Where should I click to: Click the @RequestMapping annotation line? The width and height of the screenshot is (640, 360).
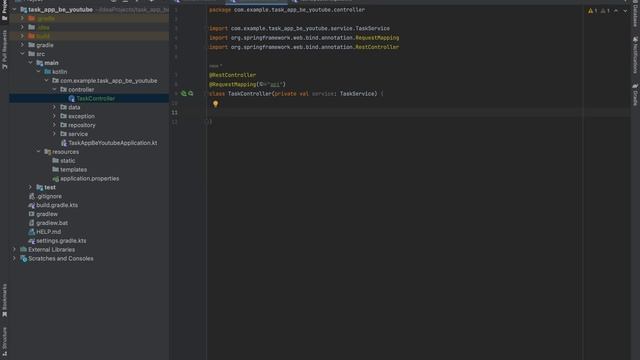247,84
